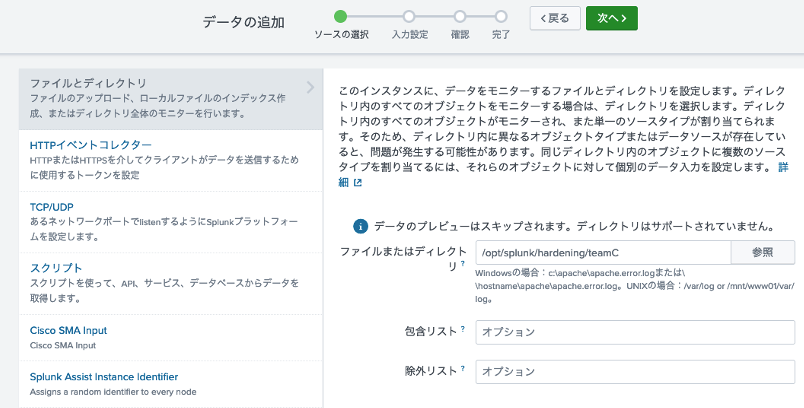Click the ソースの選択 step label

[341, 35]
